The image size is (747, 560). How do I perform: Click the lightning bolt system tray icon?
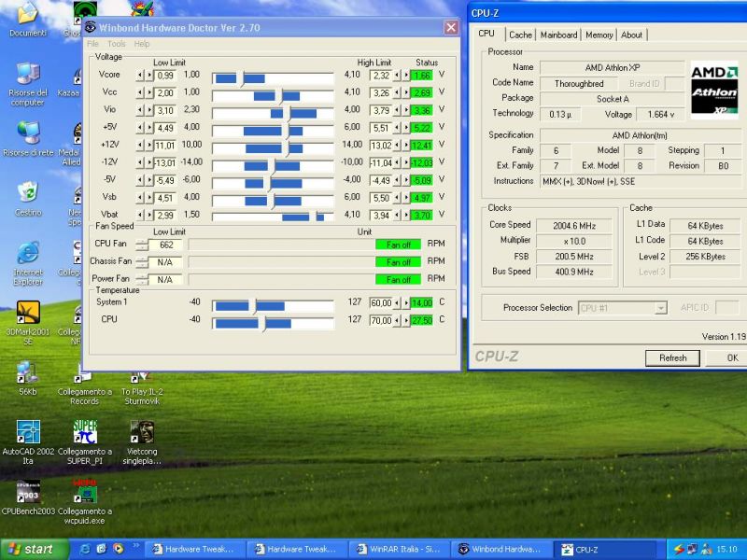pyautogui.click(x=679, y=550)
